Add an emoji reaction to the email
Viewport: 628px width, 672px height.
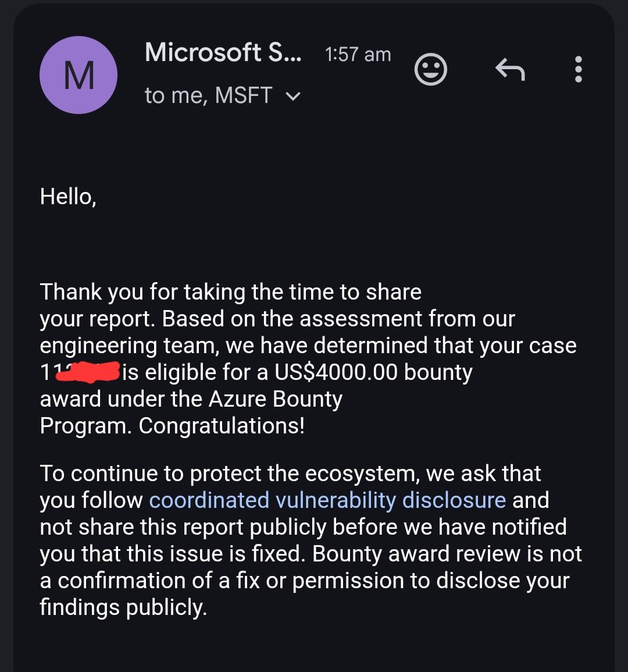point(430,69)
